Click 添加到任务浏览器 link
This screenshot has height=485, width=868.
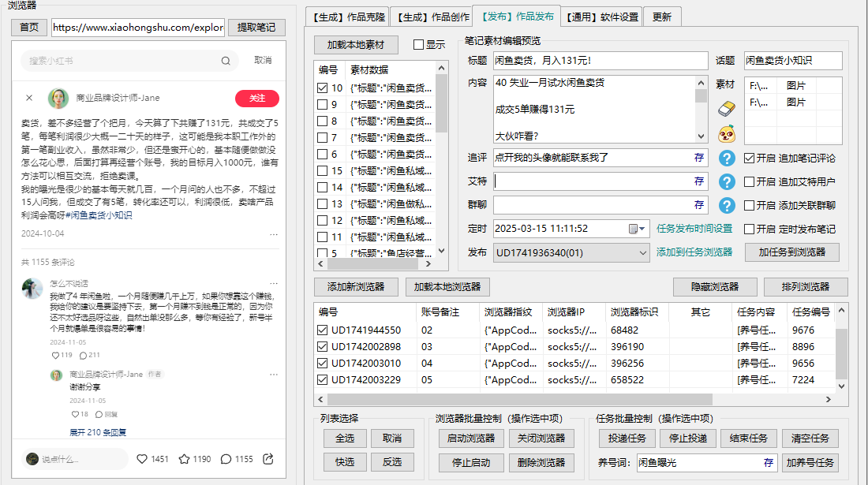click(694, 252)
